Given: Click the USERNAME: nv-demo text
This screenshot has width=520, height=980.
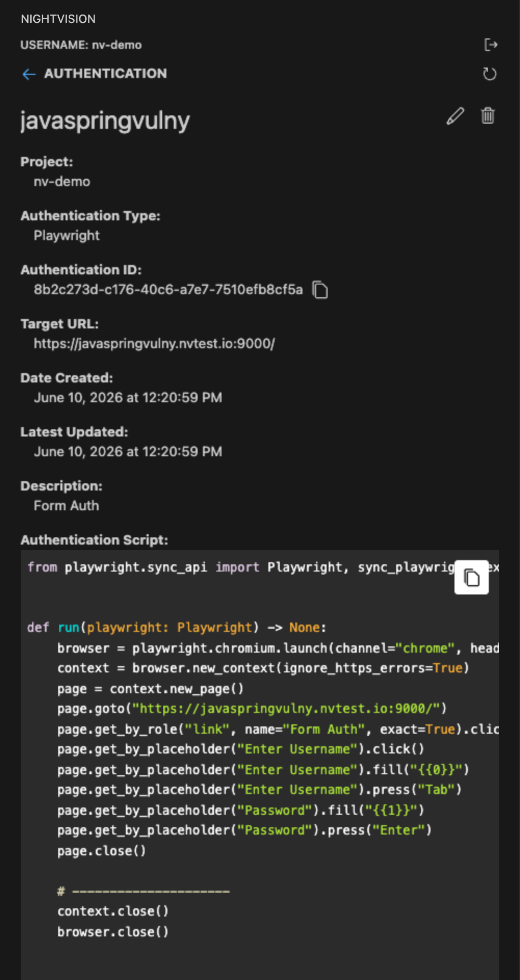Looking at the screenshot, I should point(81,45).
